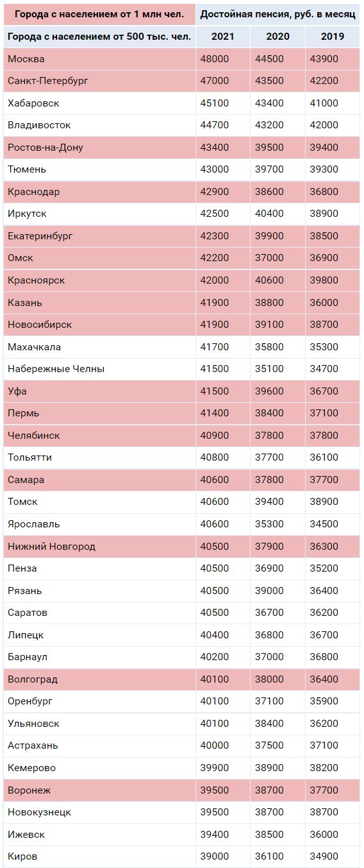This screenshot has width=364, height=868.
Task: Select the Санкт-Петербург city cell
Action: click(x=99, y=81)
